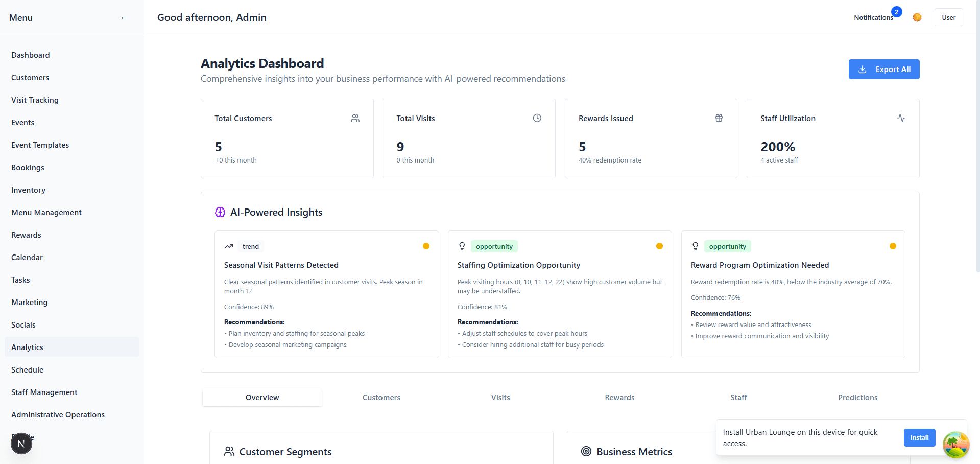Image resolution: width=980 pixels, height=464 pixels.
Task: Click the round N badge at bottom left
Action: tap(21, 444)
